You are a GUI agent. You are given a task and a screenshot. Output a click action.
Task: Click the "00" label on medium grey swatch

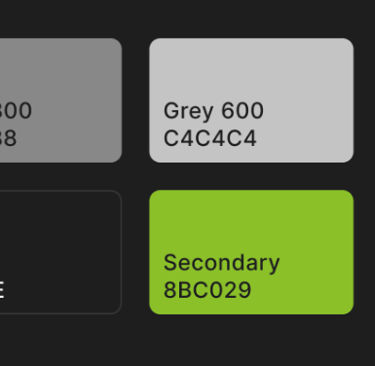(x=16, y=111)
